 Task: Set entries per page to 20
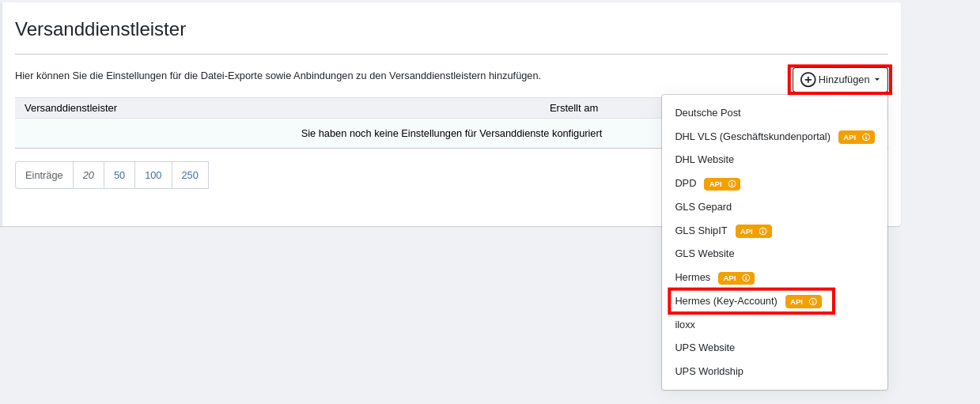tap(89, 176)
